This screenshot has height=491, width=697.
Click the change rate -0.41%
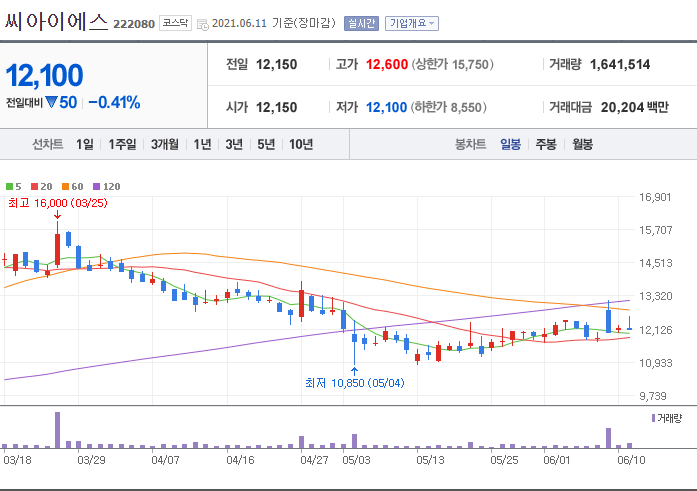[114, 103]
